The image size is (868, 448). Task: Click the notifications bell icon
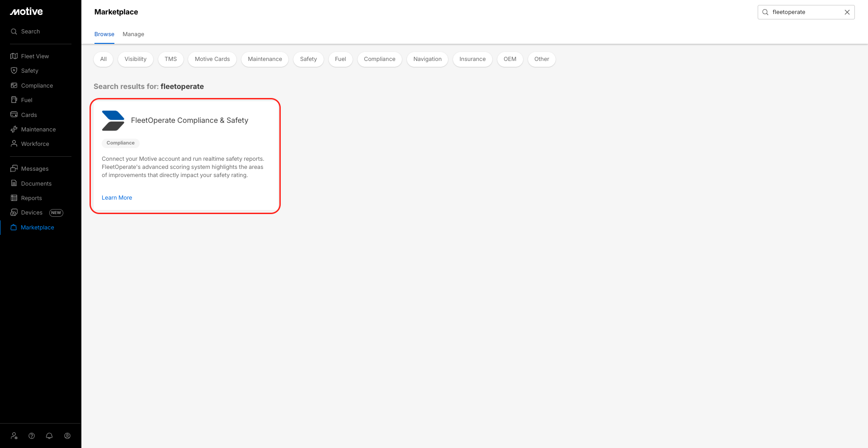49,436
